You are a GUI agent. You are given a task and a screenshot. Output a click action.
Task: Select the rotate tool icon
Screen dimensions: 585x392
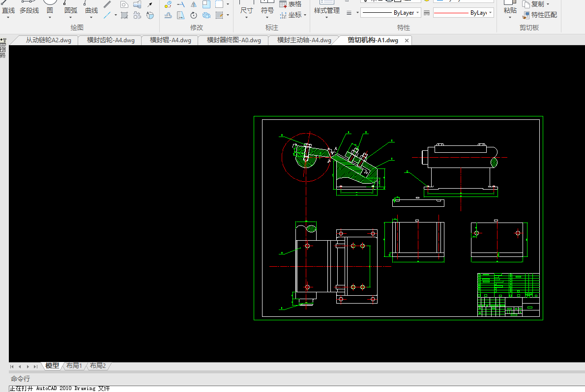(x=194, y=15)
